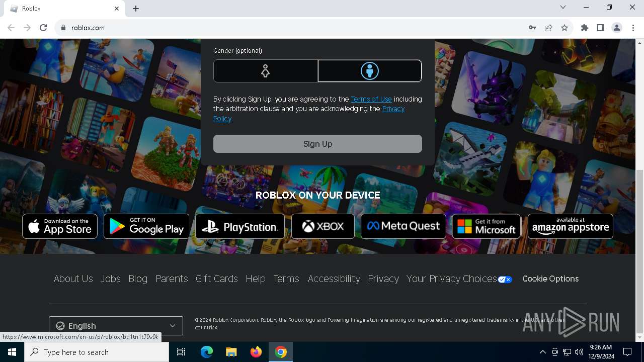Open the Amazon Appstore badge
This screenshot has height=362, width=644.
[x=571, y=226]
